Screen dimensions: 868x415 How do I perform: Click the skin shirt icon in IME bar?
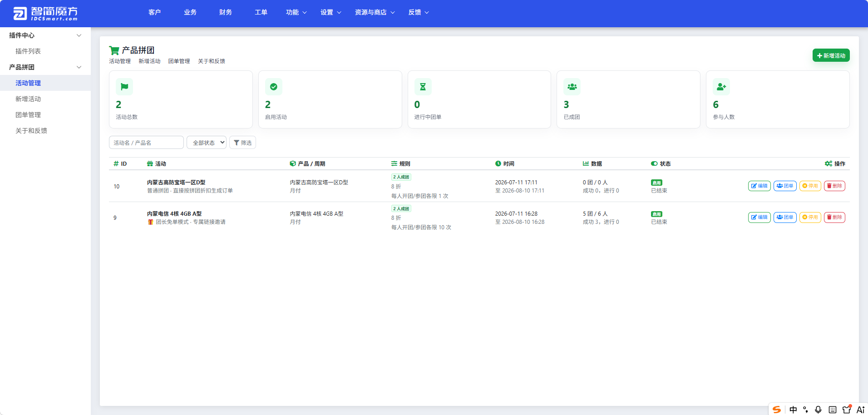tap(847, 409)
